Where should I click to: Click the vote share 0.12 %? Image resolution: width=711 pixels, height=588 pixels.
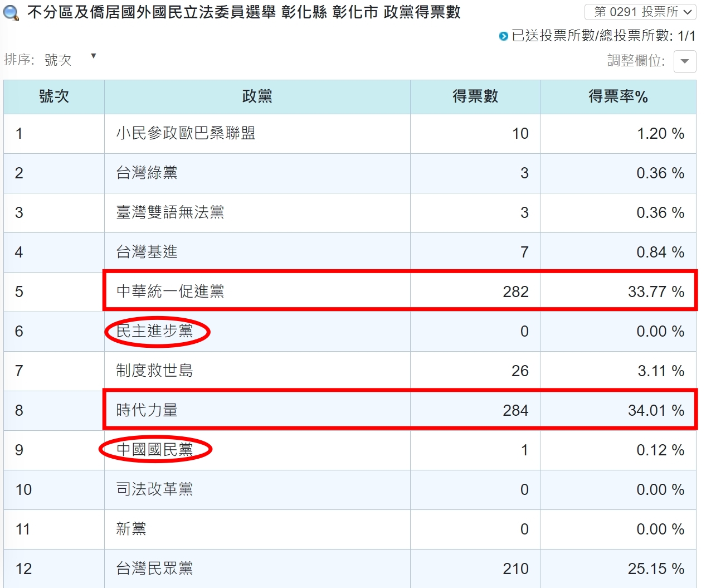point(660,450)
